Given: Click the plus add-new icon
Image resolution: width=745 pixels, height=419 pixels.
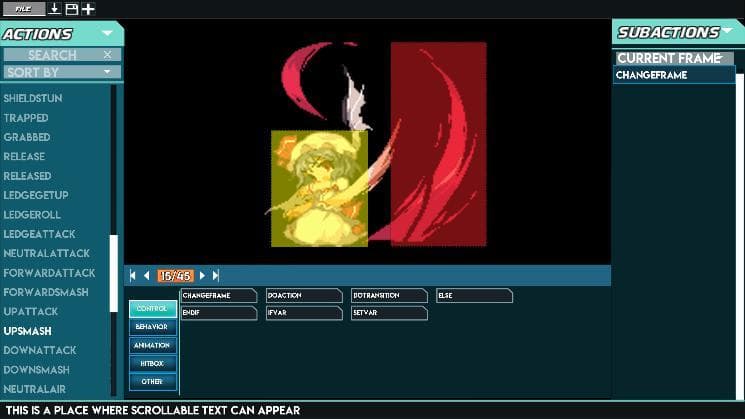Looking at the screenshot, I should coord(88,9).
